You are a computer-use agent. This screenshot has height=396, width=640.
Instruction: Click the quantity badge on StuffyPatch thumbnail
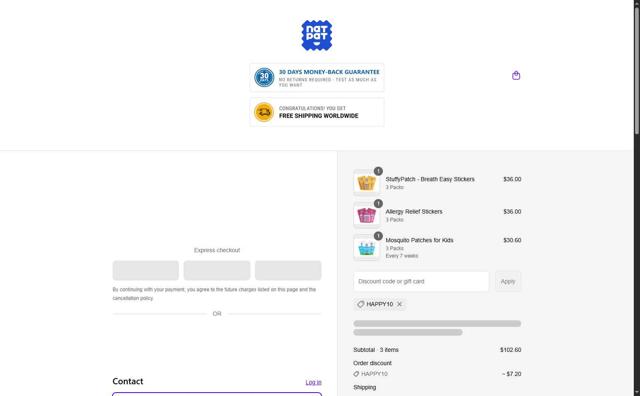tap(378, 171)
